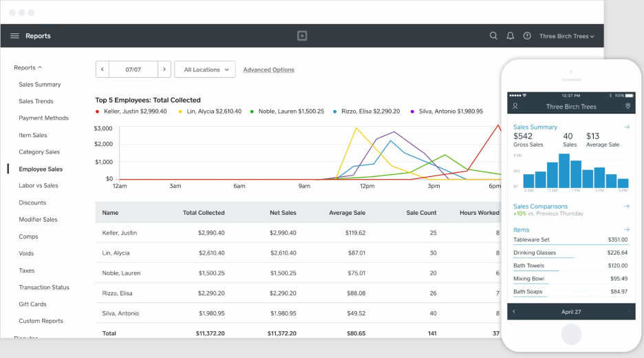
Task: Open notifications bell icon
Action: 511,36
